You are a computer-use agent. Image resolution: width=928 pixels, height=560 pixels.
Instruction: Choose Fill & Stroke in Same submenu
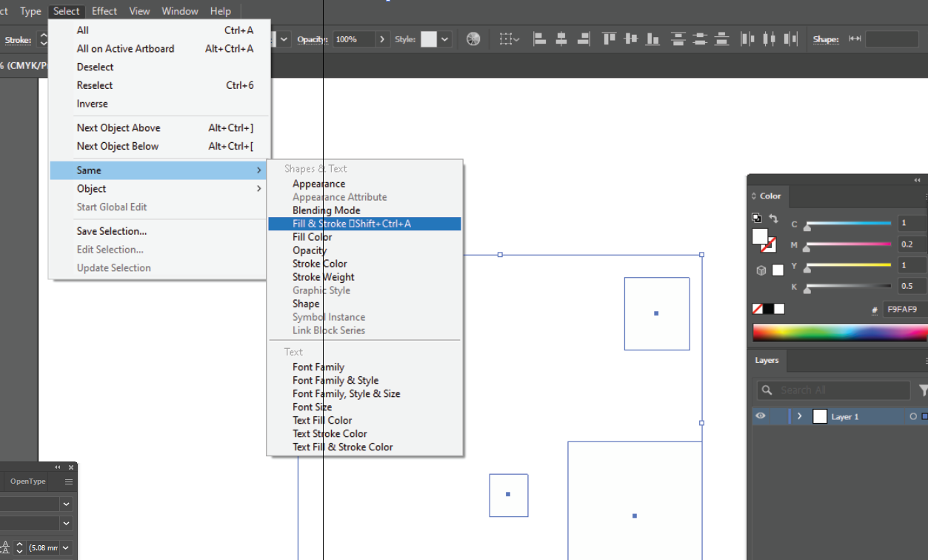tap(364, 224)
